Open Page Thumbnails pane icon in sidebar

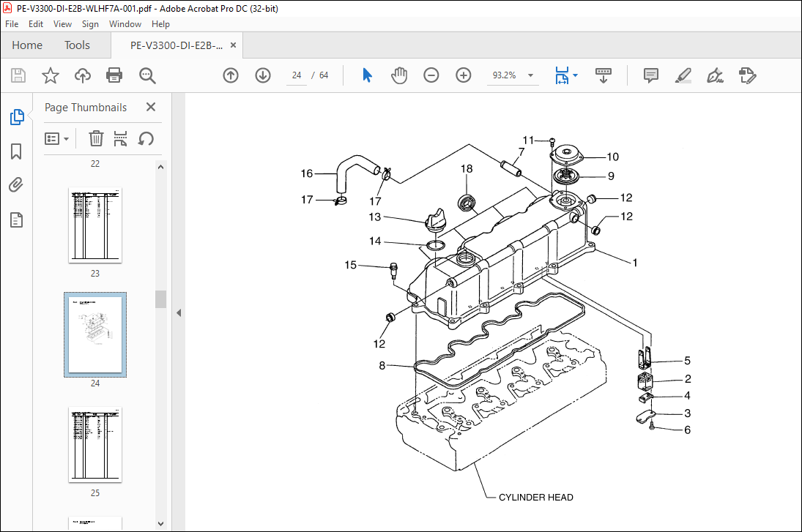[17, 117]
